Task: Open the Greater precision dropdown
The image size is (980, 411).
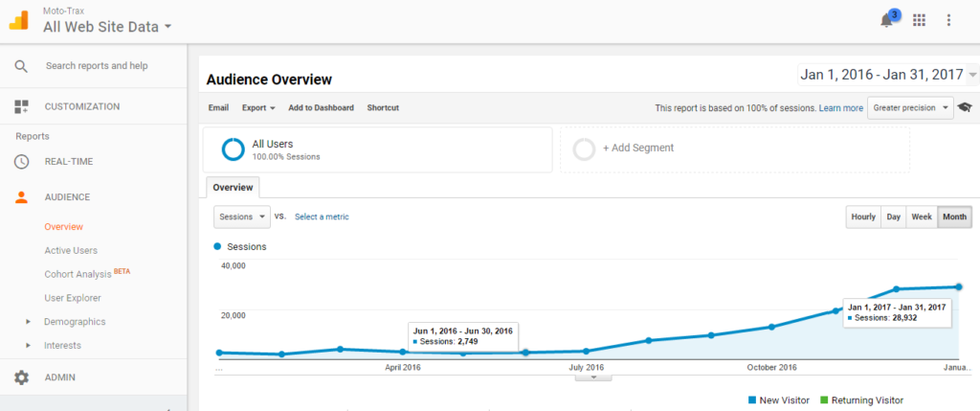Action: [x=910, y=107]
